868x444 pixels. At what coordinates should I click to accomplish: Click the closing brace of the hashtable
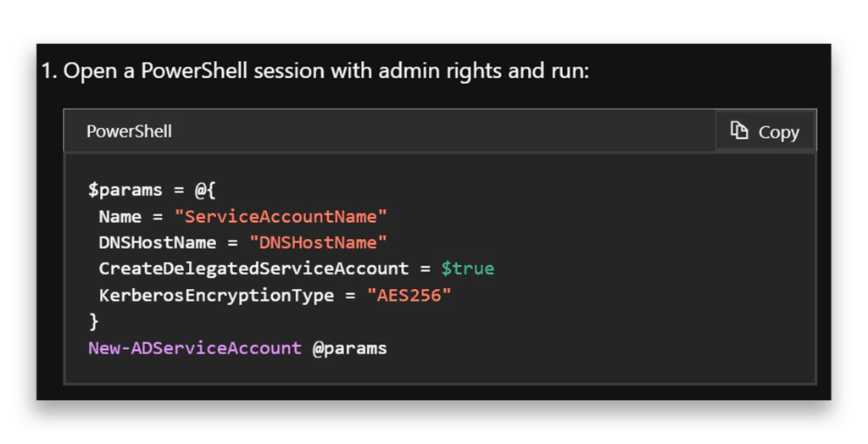pyautogui.click(x=93, y=321)
